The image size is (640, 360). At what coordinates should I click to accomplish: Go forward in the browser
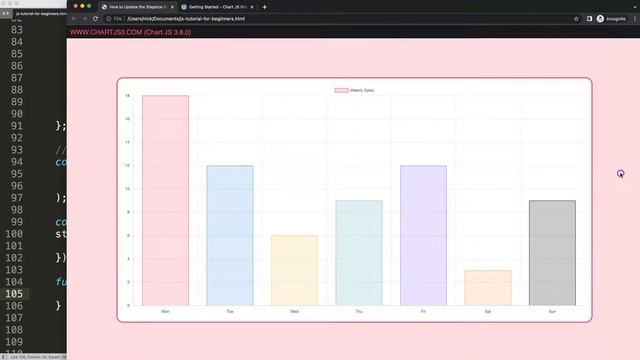click(x=84, y=19)
